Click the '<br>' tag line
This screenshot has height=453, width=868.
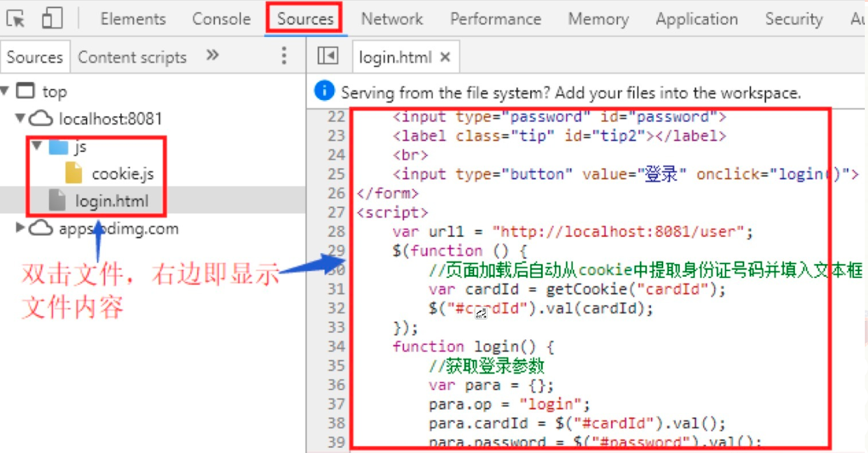coord(410,155)
